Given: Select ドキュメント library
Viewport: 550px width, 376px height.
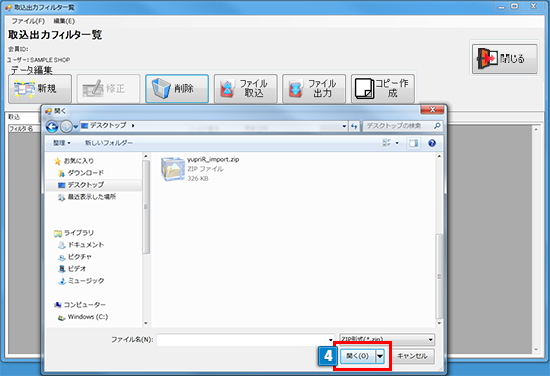Looking at the screenshot, I should click(x=81, y=245).
